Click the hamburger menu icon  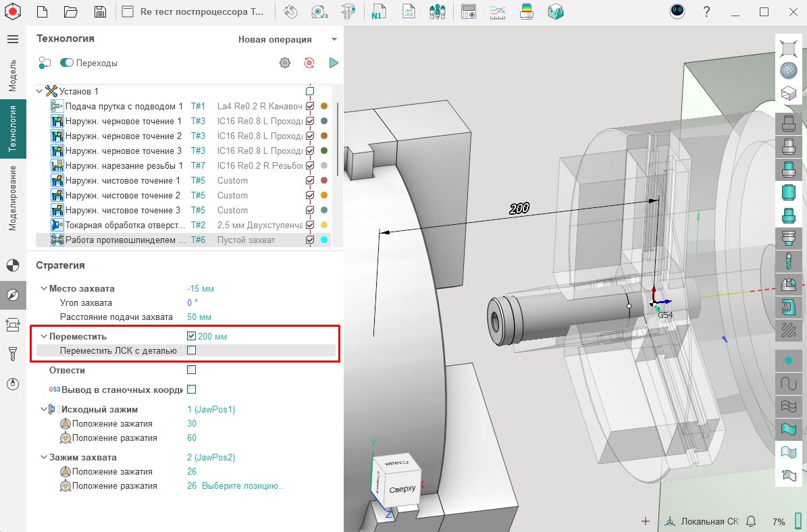click(x=13, y=39)
